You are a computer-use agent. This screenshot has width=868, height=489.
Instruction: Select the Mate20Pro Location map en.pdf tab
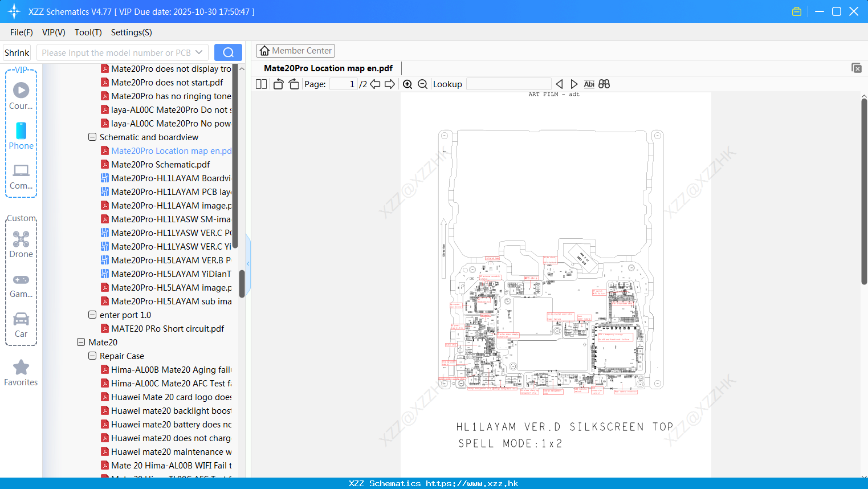click(328, 68)
